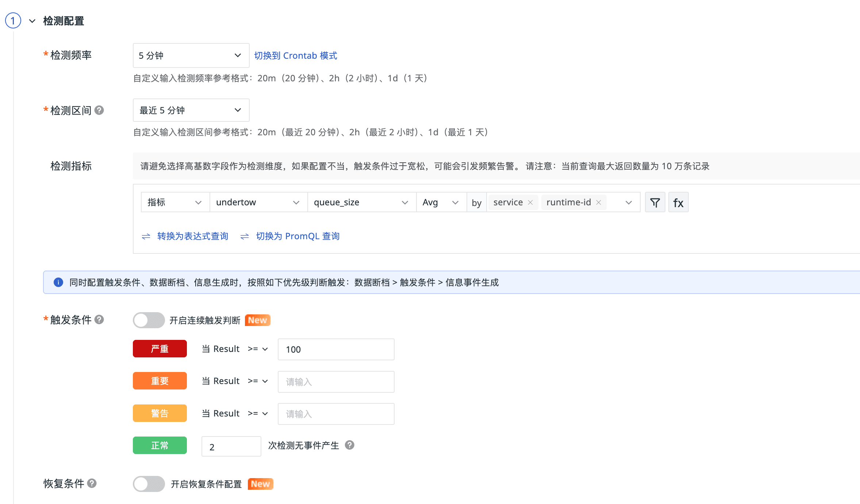Viewport: 860px width, 504px height.
Task: Click help icon after 次检测无事件产生
Action: click(349, 445)
